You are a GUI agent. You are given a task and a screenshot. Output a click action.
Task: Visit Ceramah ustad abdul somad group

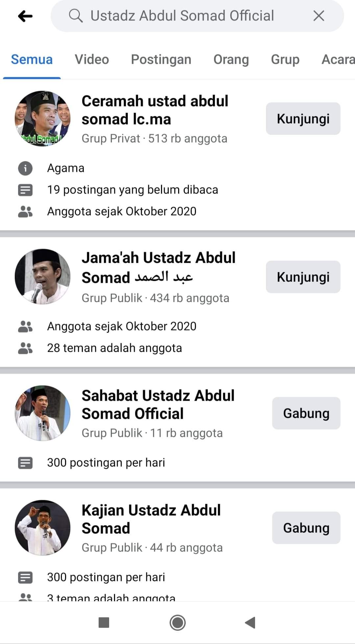pos(303,119)
